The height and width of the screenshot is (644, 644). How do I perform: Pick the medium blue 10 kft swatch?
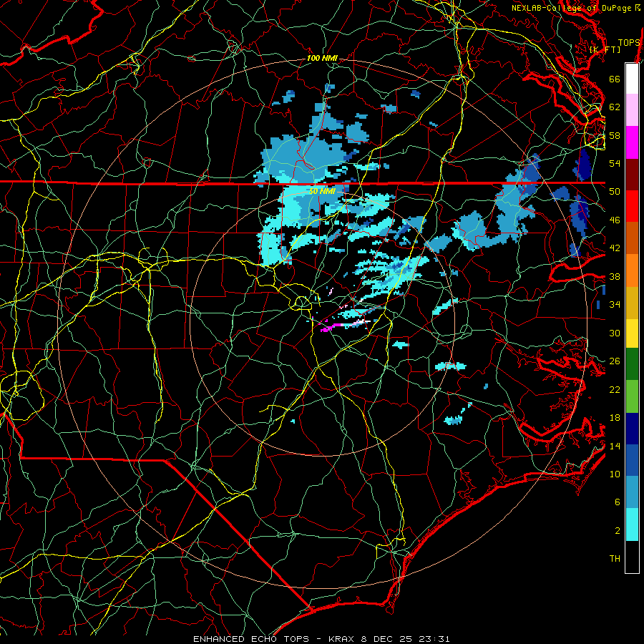632,460
